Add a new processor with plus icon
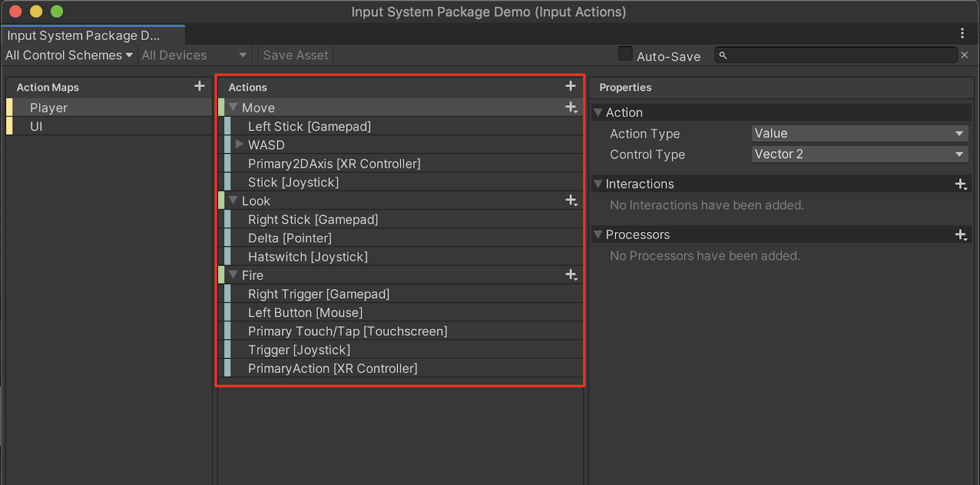The height and width of the screenshot is (485, 980). coord(960,235)
